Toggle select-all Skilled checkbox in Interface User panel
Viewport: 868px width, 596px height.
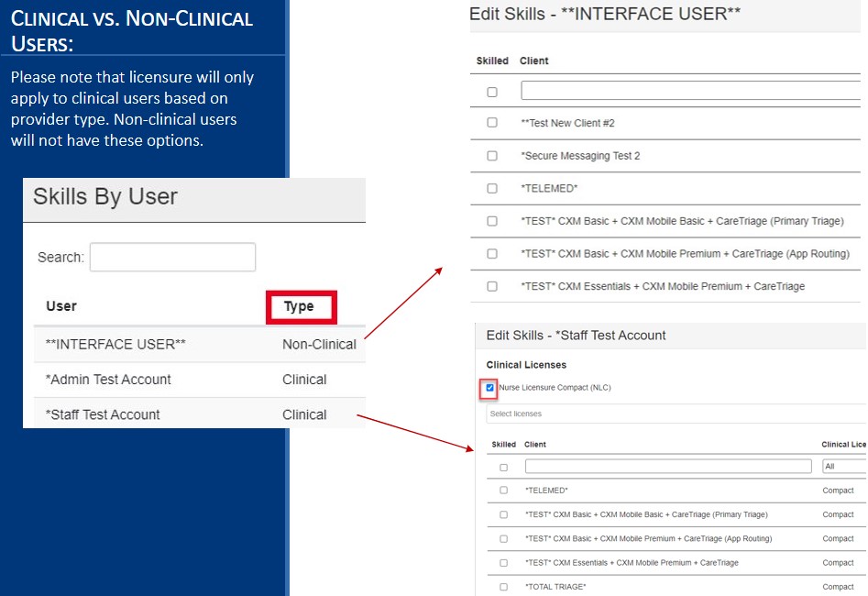pos(492,92)
